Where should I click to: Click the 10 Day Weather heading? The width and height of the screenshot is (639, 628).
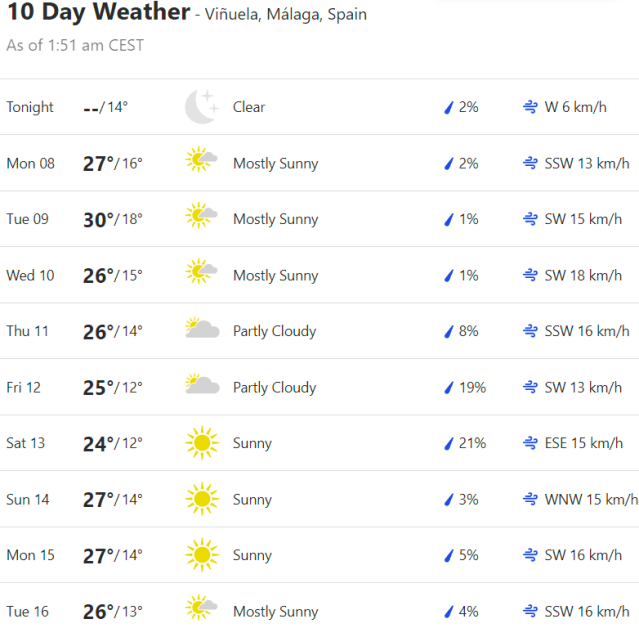click(x=98, y=13)
